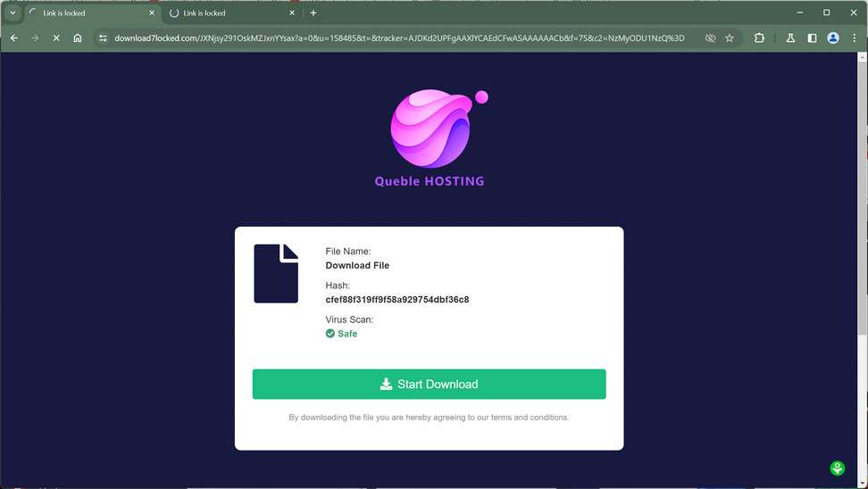The image size is (868, 489).
Task: Click the Queble HOSTING title text
Action: (x=429, y=181)
